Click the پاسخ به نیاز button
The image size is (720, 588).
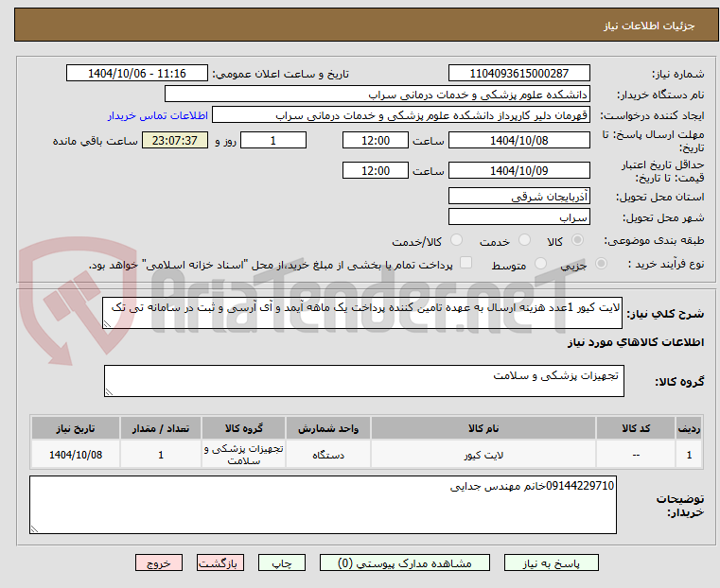click(x=551, y=562)
